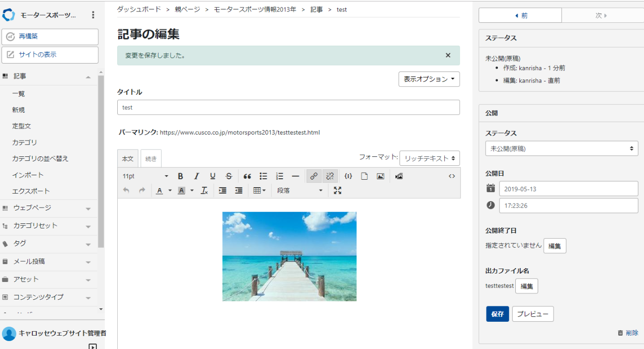Open the ステータス 未公開(原稿) dropdown

coord(562,148)
